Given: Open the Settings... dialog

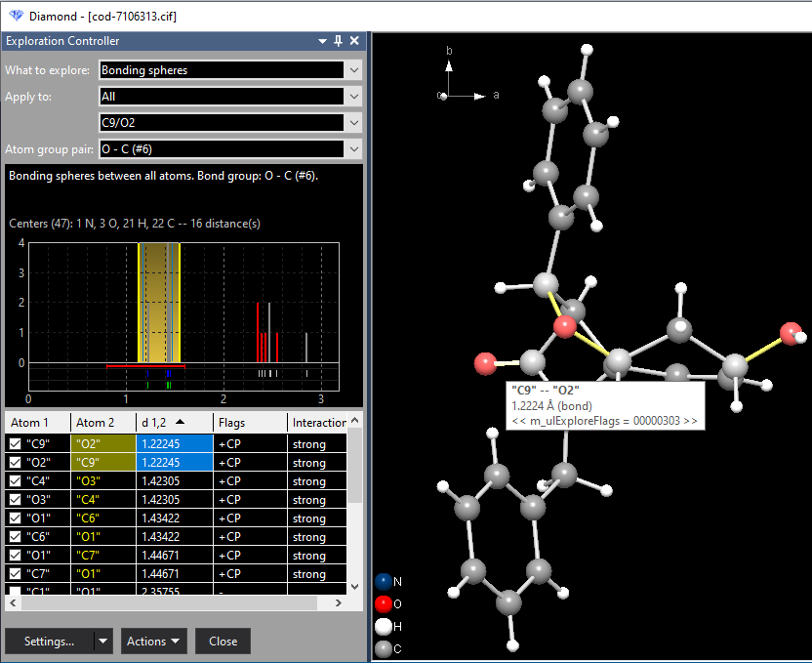Looking at the screenshot, I should tap(49, 642).
